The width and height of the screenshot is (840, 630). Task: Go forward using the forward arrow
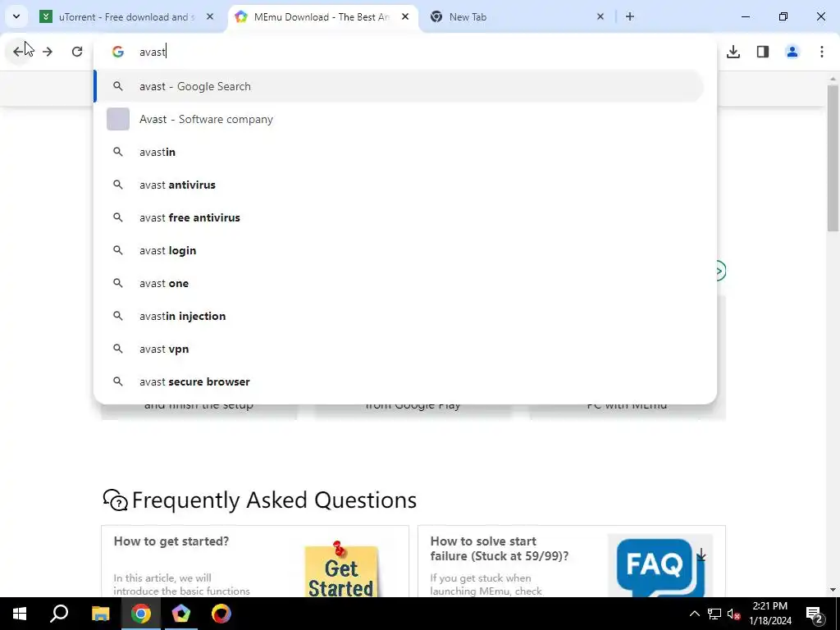(48, 52)
